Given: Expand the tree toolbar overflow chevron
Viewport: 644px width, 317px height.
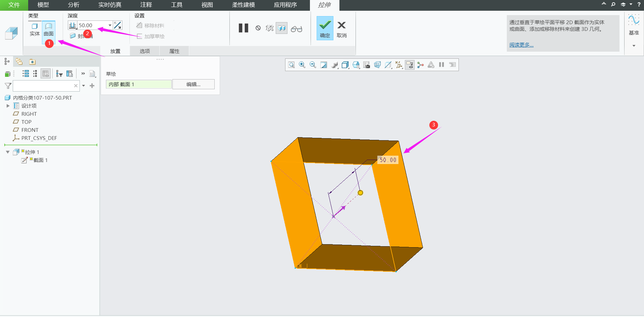Looking at the screenshot, I should point(83,73).
